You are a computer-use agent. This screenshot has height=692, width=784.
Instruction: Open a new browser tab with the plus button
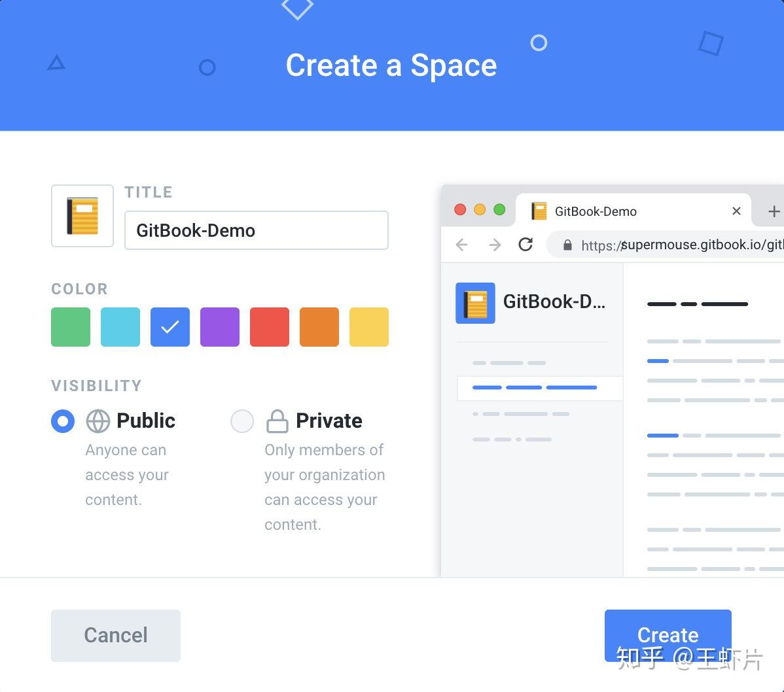pyautogui.click(x=774, y=211)
